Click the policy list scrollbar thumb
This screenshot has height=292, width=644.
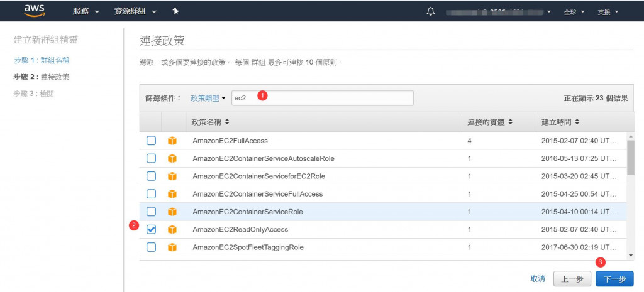tap(631, 158)
